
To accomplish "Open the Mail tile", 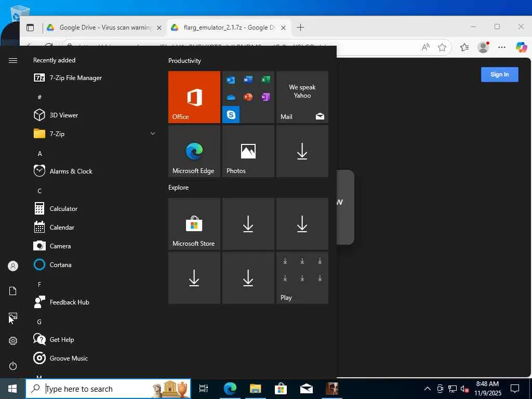I will coord(302,97).
